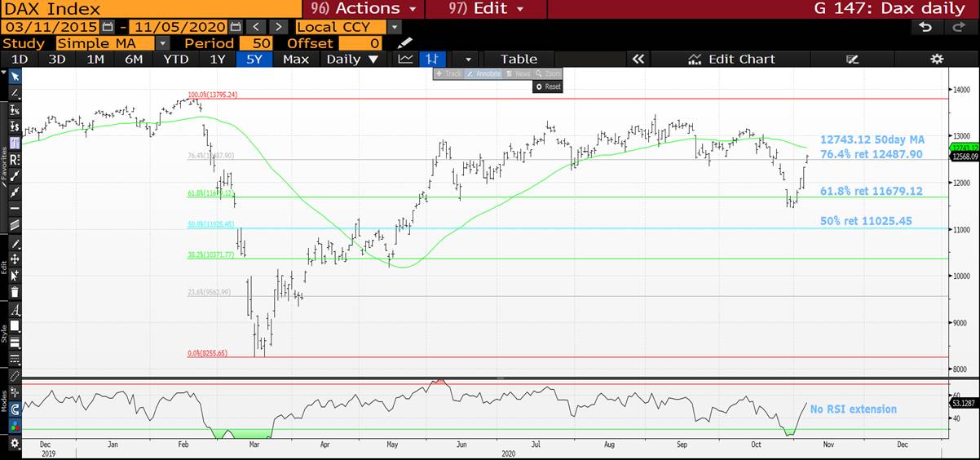Open calendar picker for start date
980x460 pixels.
109,27
